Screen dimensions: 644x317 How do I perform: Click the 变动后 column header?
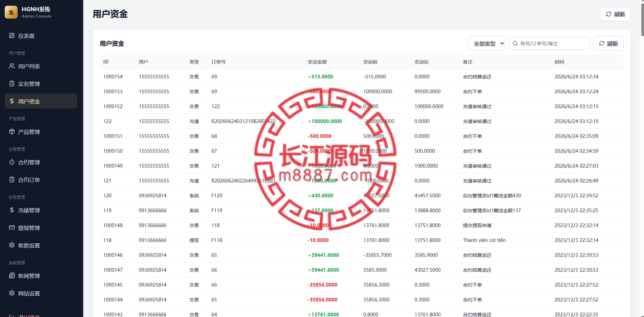coord(421,62)
